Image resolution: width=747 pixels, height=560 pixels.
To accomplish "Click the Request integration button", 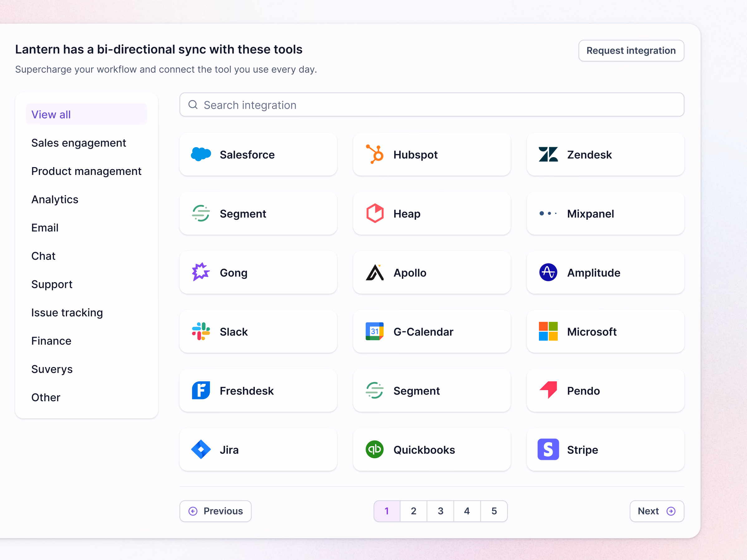I will (631, 51).
